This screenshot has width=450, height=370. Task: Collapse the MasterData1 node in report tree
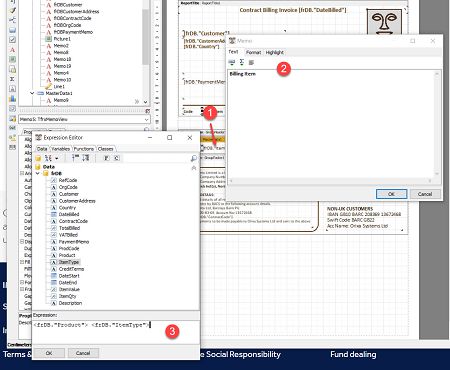pos(32,93)
